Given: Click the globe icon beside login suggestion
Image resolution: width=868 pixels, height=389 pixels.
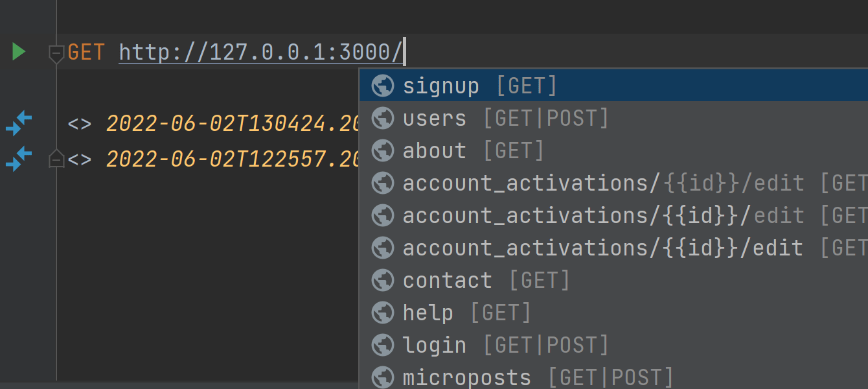Looking at the screenshot, I should click(x=383, y=345).
